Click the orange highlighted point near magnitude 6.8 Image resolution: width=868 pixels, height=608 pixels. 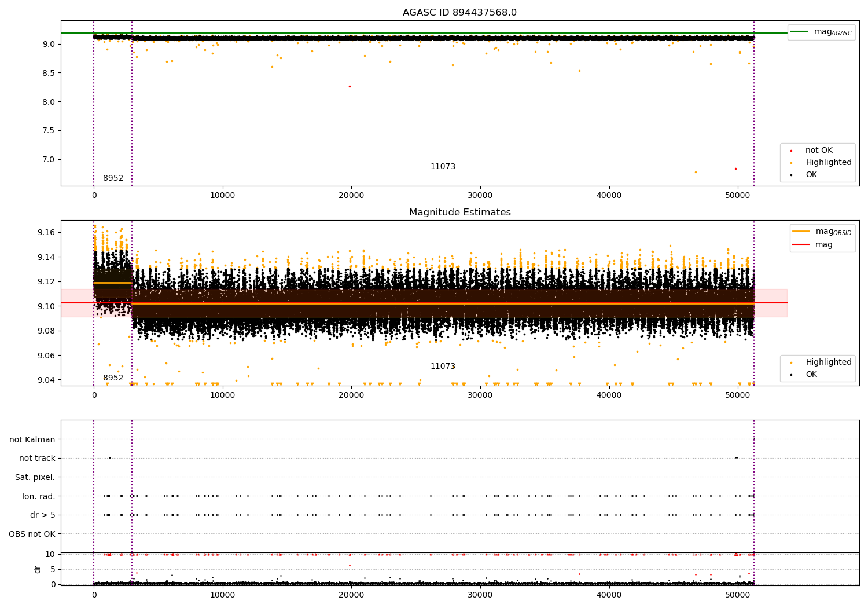(696, 172)
